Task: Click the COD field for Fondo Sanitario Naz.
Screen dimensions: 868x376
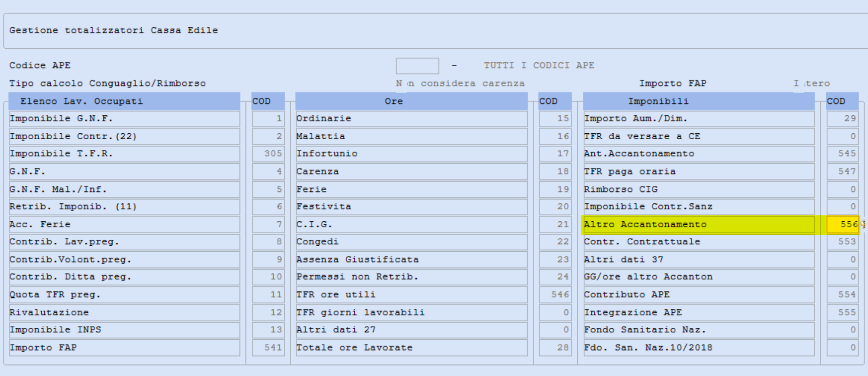Action: [x=843, y=330]
